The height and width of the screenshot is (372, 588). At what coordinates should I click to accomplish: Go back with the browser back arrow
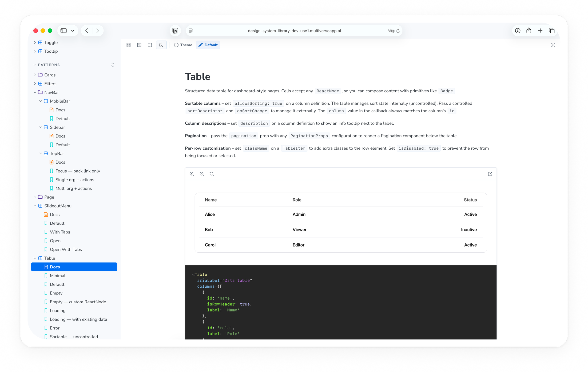(87, 31)
